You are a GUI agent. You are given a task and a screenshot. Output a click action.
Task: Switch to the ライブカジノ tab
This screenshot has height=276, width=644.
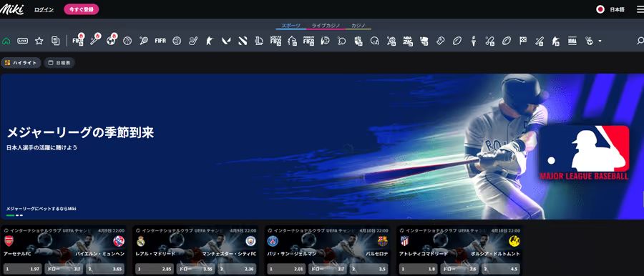click(326, 26)
